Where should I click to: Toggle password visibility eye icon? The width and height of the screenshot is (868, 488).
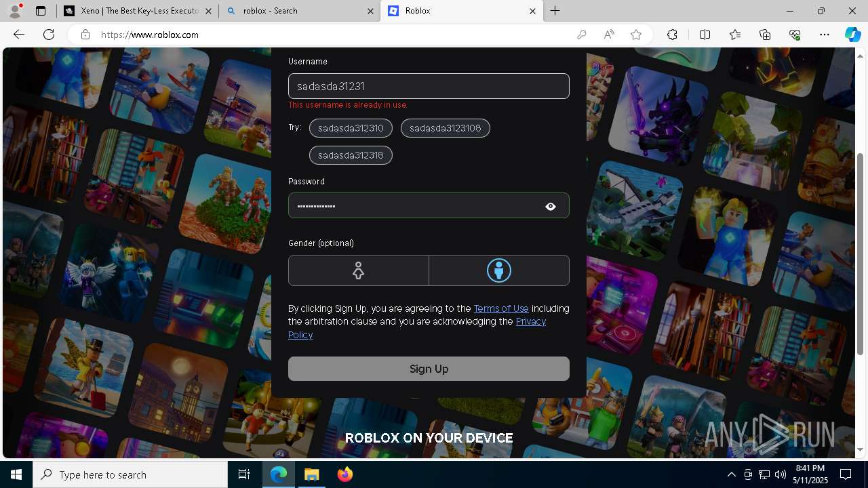click(x=551, y=207)
